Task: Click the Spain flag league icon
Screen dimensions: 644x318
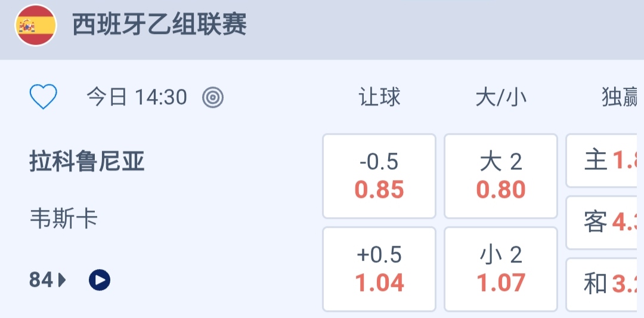Action: click(36, 26)
